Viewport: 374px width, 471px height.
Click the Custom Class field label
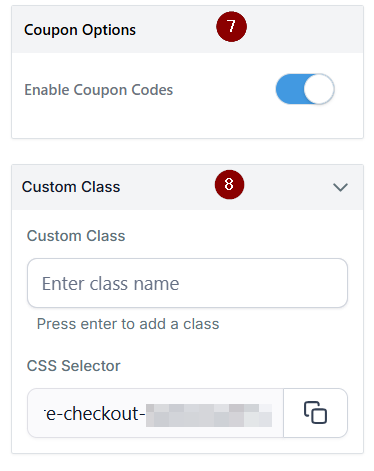76,236
